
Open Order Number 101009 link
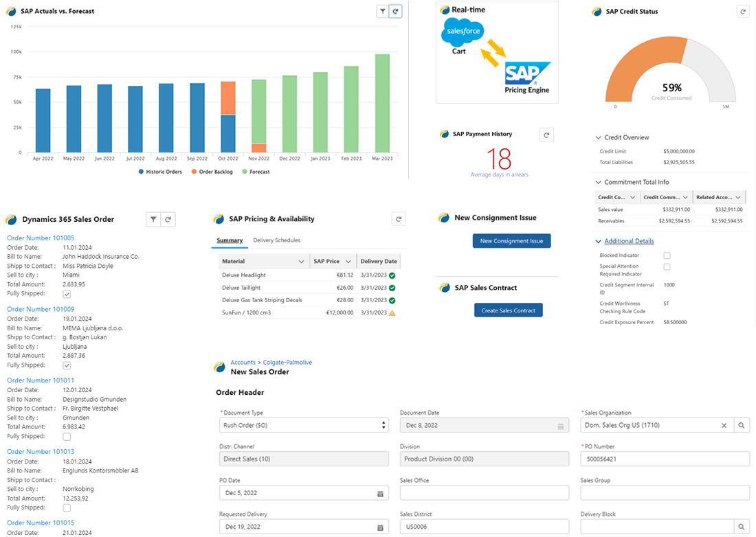pyautogui.click(x=41, y=309)
